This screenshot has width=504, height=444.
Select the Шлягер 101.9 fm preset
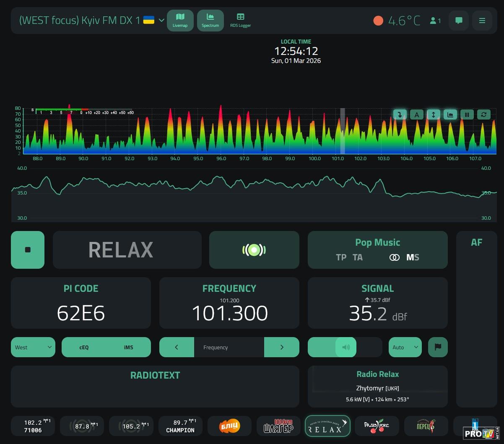[278, 426]
